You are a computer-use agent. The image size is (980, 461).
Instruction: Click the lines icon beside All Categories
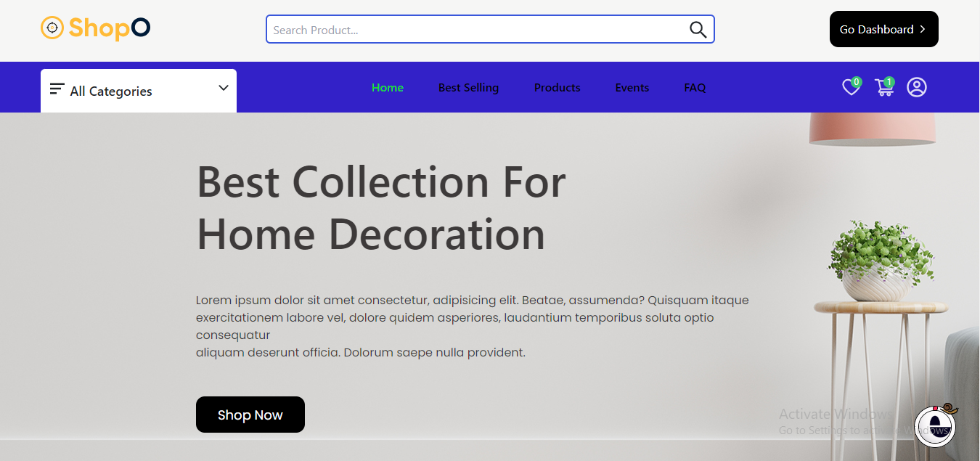click(57, 89)
